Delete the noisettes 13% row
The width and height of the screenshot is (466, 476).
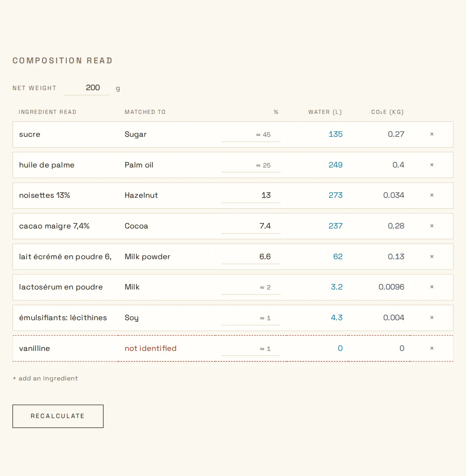(x=432, y=195)
